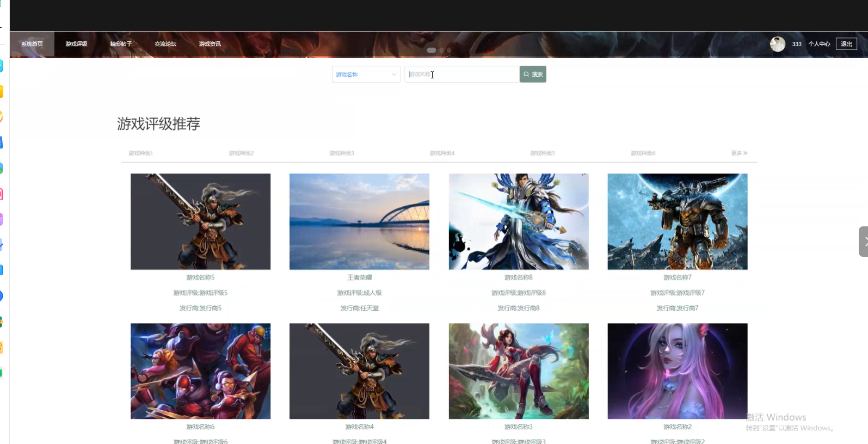Open the 游戏名称3 red-dressed girl image
This screenshot has width=868, height=444.
pyautogui.click(x=519, y=371)
